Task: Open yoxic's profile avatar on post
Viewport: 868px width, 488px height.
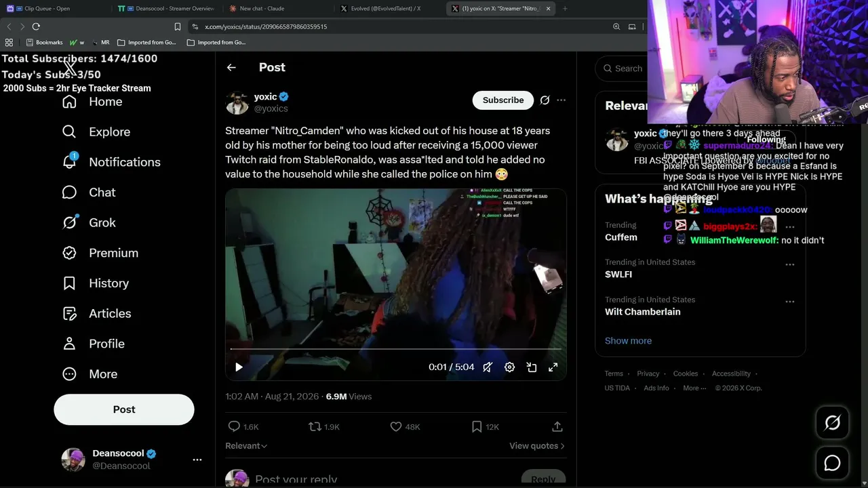Action: pyautogui.click(x=237, y=103)
